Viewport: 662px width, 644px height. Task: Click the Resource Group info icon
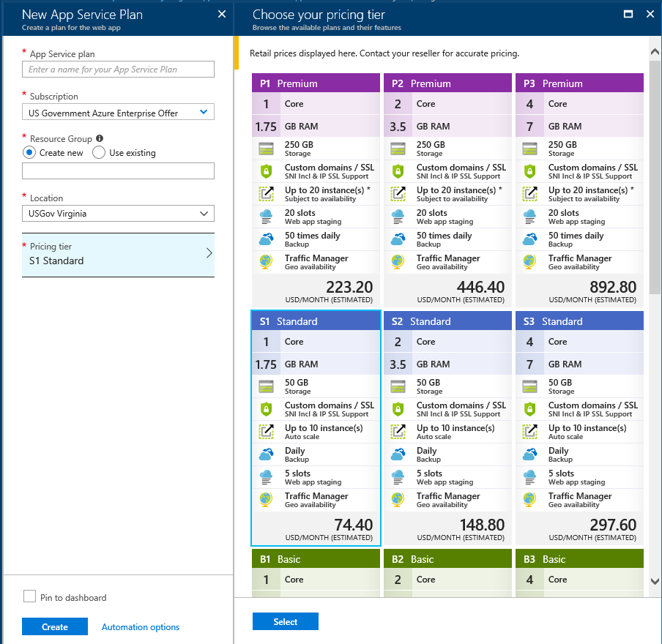tap(100, 138)
